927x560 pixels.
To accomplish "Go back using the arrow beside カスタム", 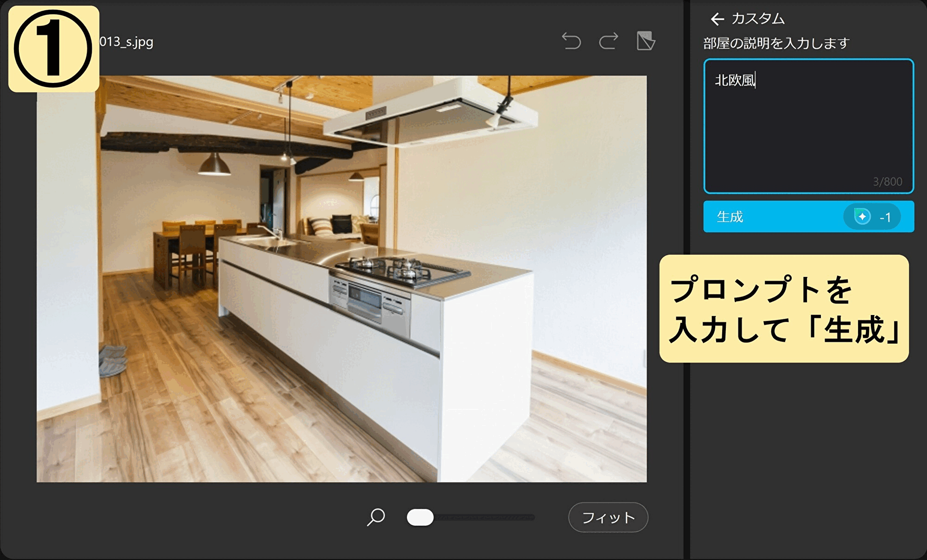I will [717, 19].
